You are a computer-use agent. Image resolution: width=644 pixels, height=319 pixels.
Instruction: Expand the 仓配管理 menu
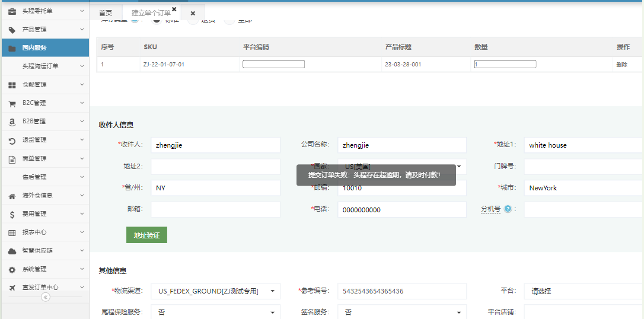(82, 85)
